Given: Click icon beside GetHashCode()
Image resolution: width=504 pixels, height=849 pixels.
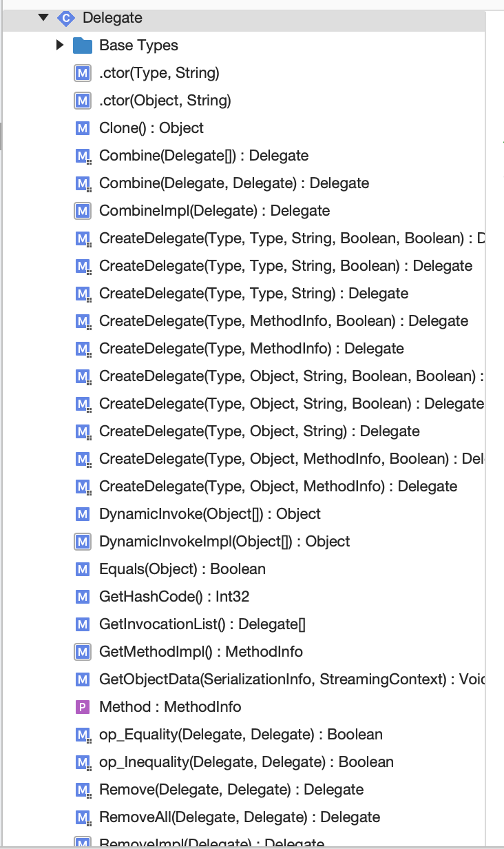Looking at the screenshot, I should pos(83,597).
